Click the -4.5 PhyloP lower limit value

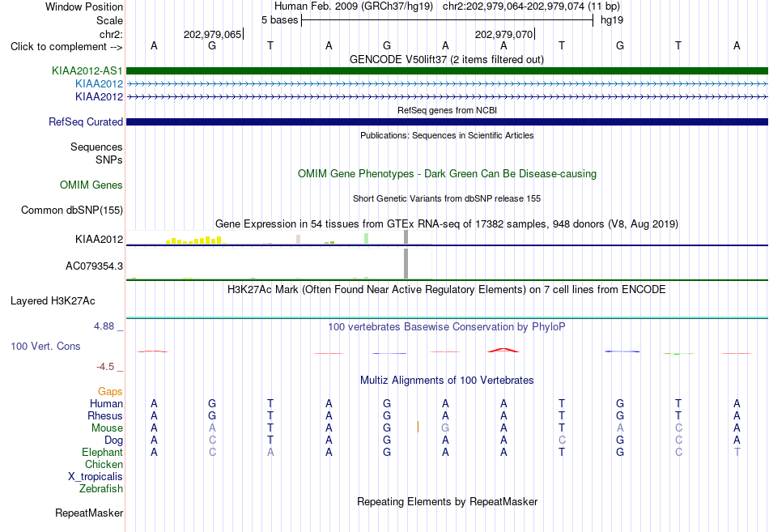coord(105,367)
